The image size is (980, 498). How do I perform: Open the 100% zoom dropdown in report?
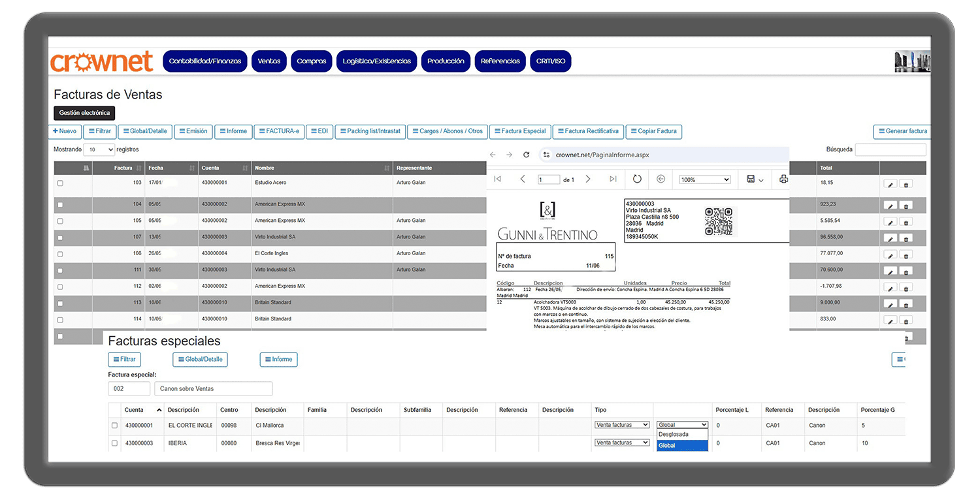tap(704, 179)
